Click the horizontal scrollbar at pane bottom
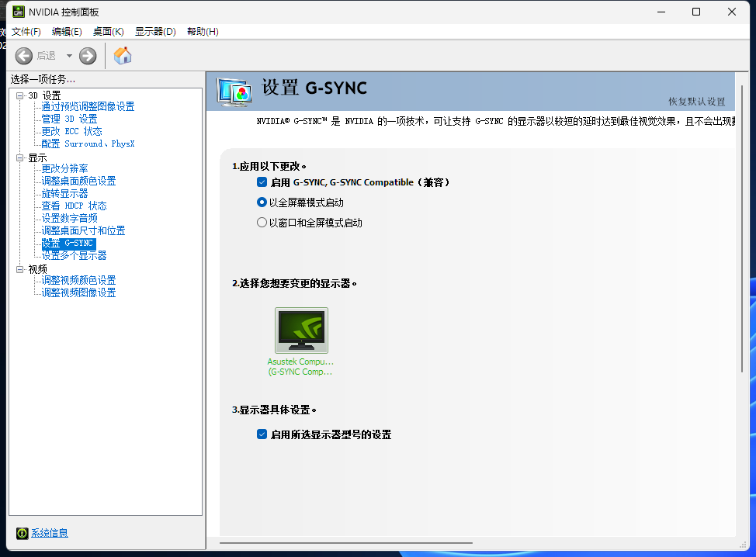Image resolution: width=756 pixels, height=557 pixels. click(346, 543)
